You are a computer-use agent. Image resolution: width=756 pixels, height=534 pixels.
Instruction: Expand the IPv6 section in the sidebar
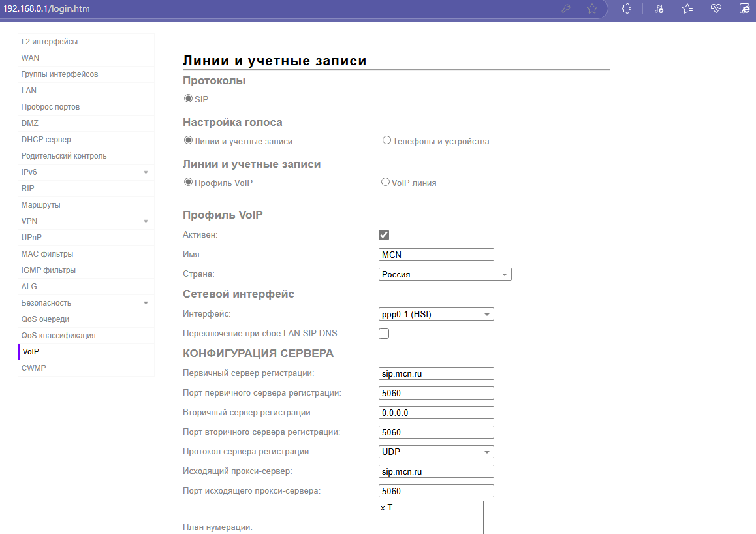[86, 172]
